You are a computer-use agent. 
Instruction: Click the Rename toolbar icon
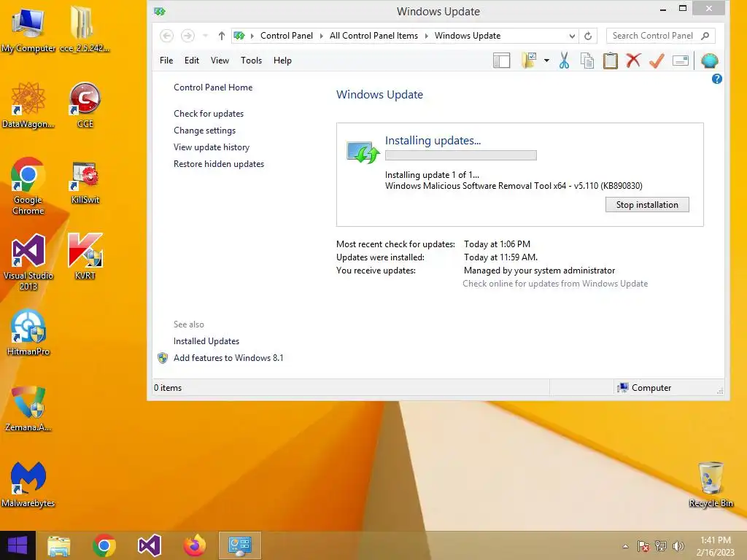coord(681,61)
